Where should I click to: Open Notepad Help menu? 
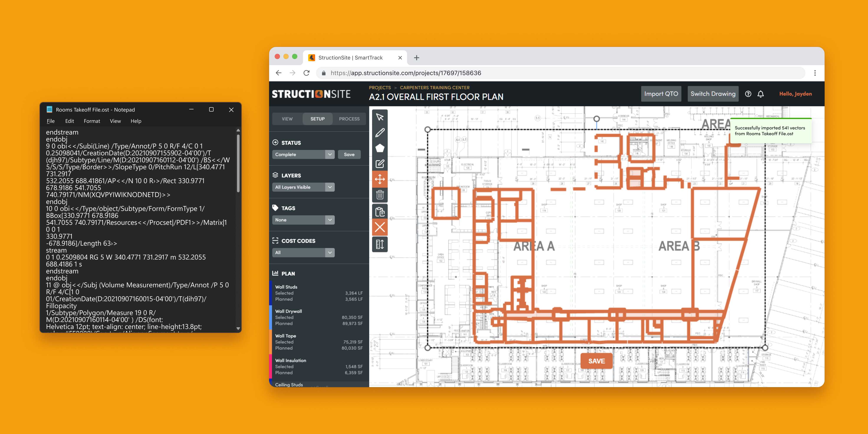pos(136,121)
